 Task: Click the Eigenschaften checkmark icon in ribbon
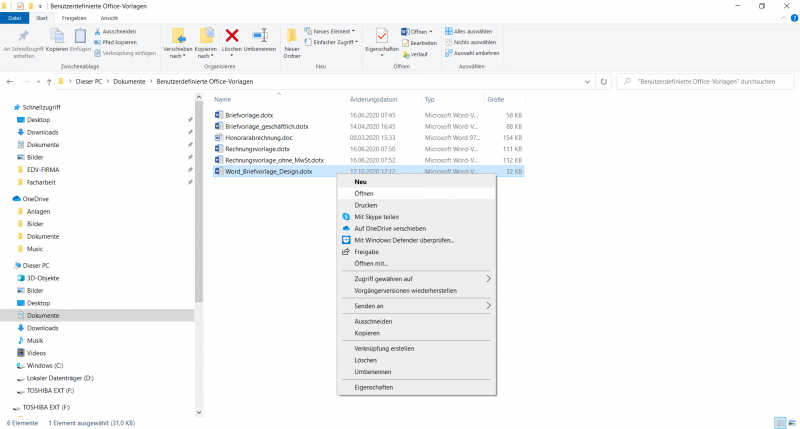point(382,37)
